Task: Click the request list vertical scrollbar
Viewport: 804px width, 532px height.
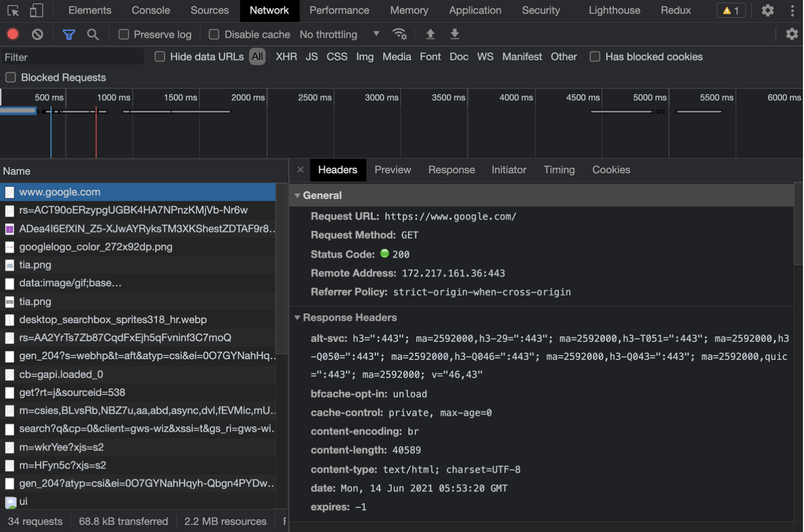Action: coord(281,269)
